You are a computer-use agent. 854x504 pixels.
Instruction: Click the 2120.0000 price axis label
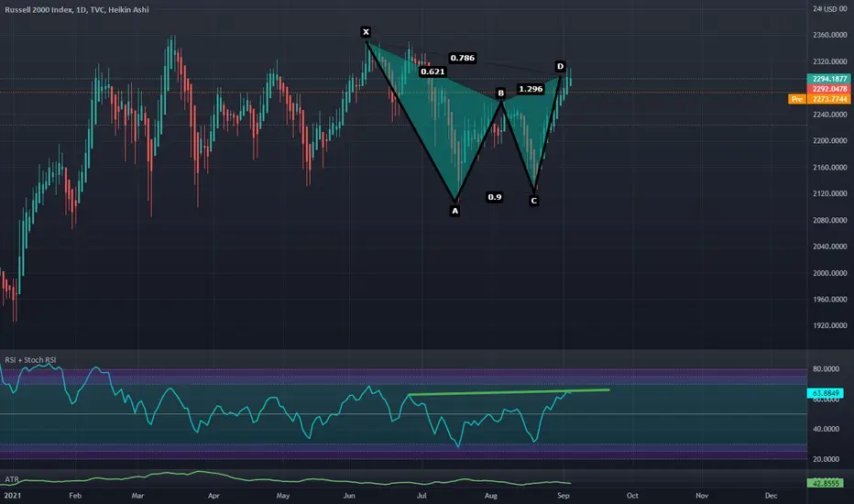[x=829, y=193]
